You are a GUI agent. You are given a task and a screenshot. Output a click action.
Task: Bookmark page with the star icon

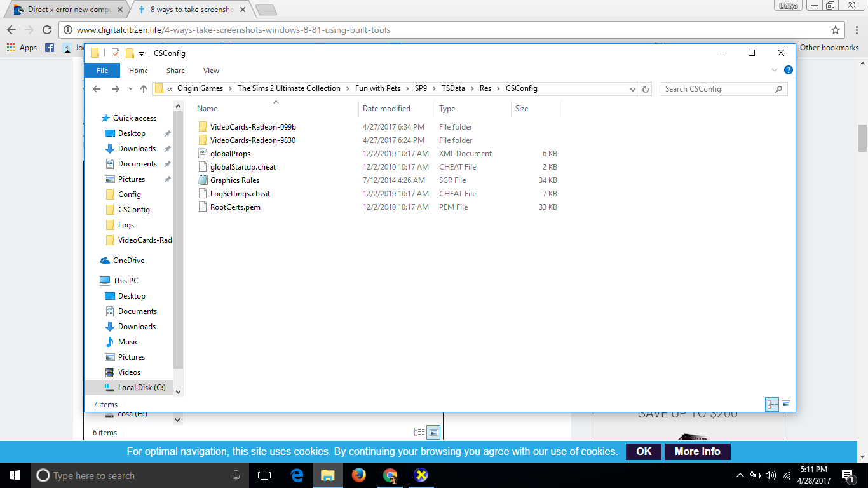[836, 30]
